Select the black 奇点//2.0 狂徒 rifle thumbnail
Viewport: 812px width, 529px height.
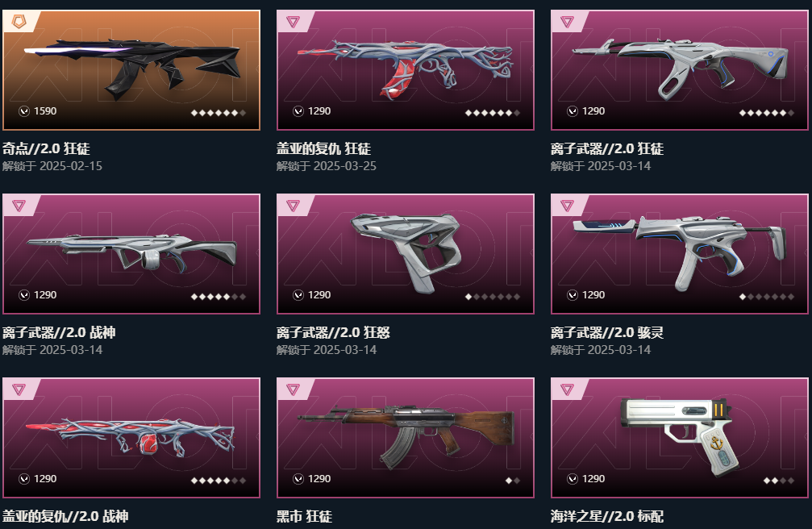coord(131,68)
